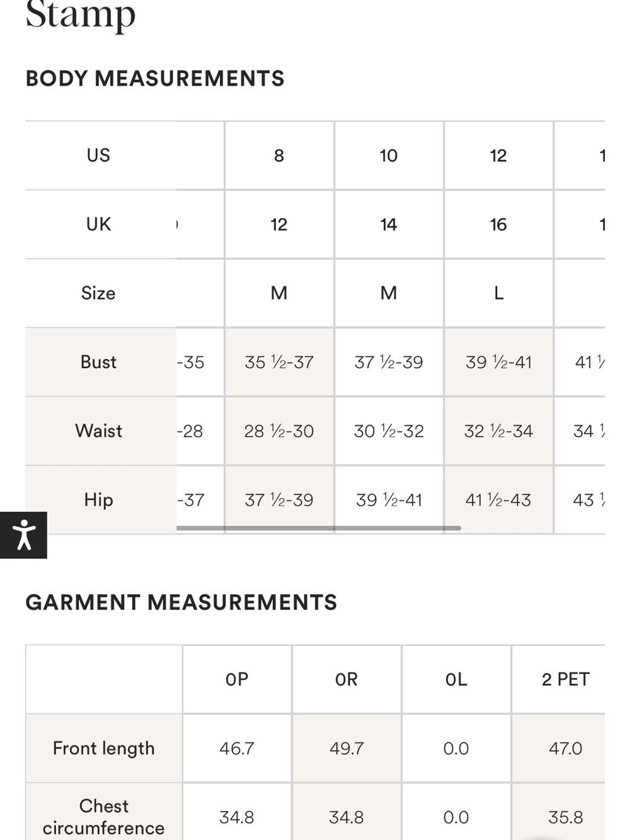Select the 2 PET garment column
The height and width of the screenshot is (840, 630).
565,679
